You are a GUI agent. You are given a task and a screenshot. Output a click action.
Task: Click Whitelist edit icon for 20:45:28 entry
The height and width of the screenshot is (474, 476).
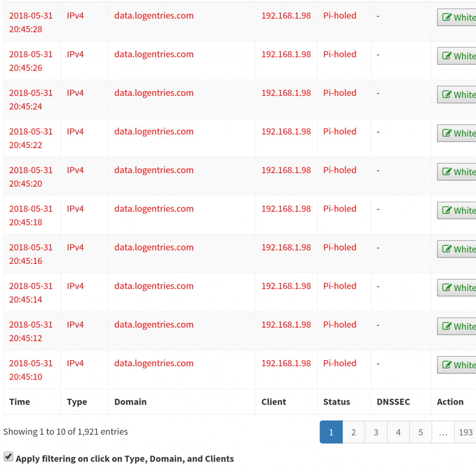[447, 18]
